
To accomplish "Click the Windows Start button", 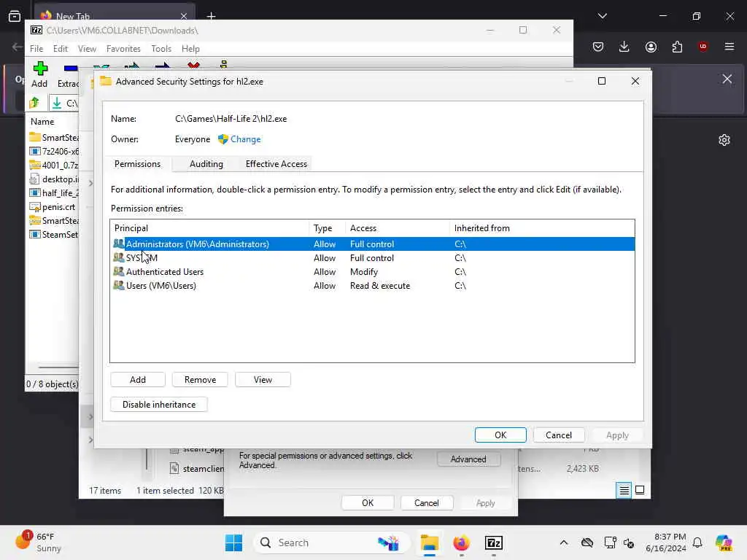I will tap(233, 542).
